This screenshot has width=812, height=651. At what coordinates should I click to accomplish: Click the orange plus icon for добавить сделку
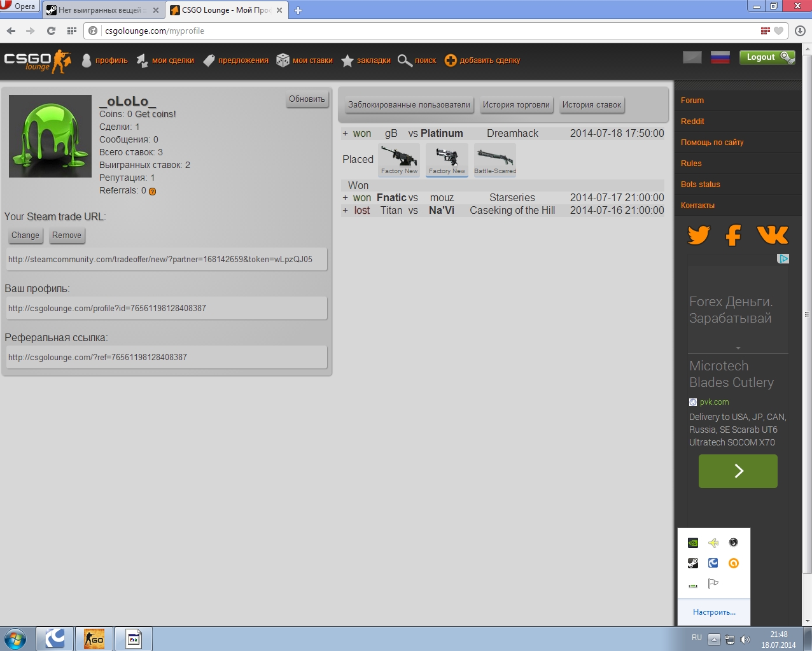click(x=451, y=60)
